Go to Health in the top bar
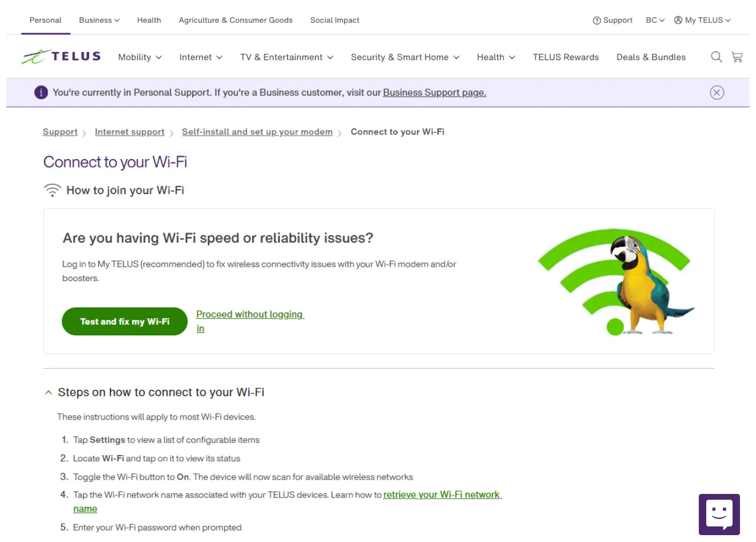The width and height of the screenshot is (756, 542). click(x=149, y=20)
